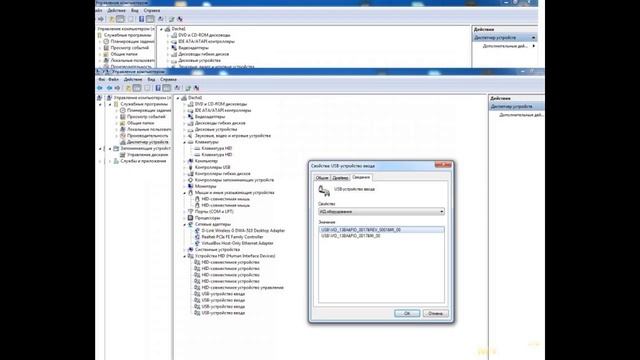The image size is (640, 360).
Task: Select Контроллеры запоминающих устройств category
Action: point(234,180)
